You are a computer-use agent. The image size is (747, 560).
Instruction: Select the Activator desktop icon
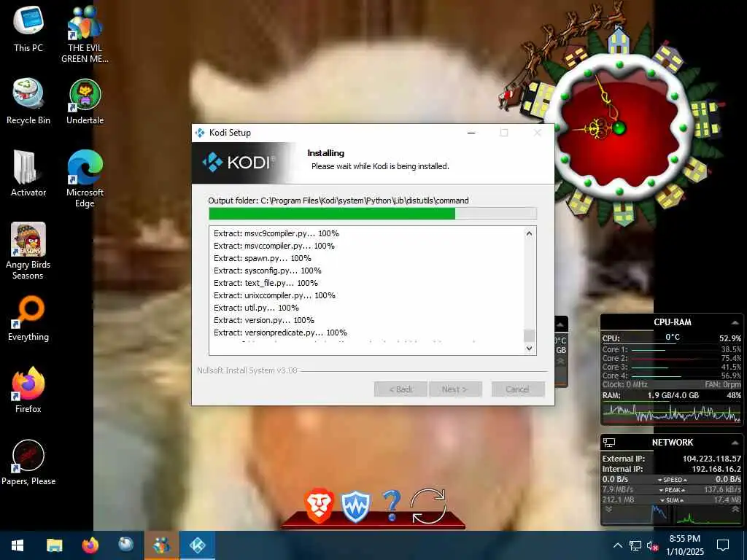click(28, 174)
